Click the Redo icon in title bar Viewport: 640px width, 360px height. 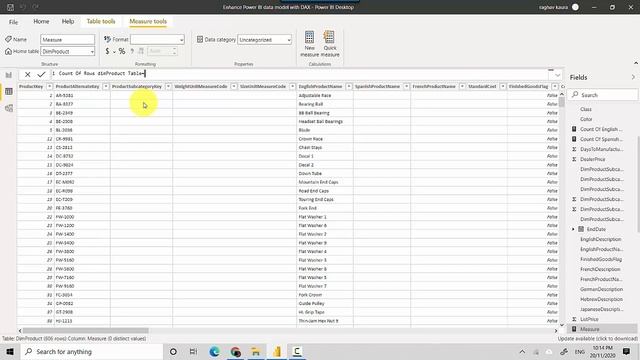tap(36, 7)
